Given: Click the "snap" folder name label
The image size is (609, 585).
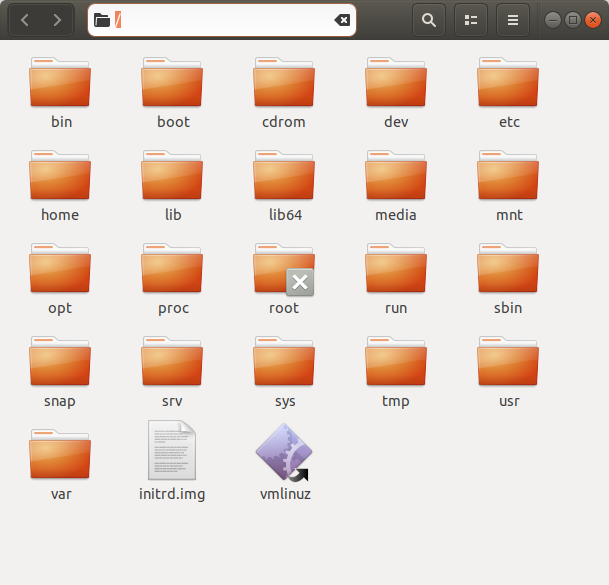Looking at the screenshot, I should pos(60,401).
